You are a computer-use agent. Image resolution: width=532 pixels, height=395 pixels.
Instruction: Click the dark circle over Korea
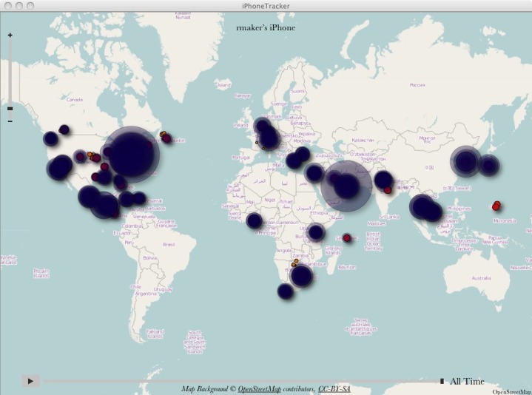coord(465,161)
